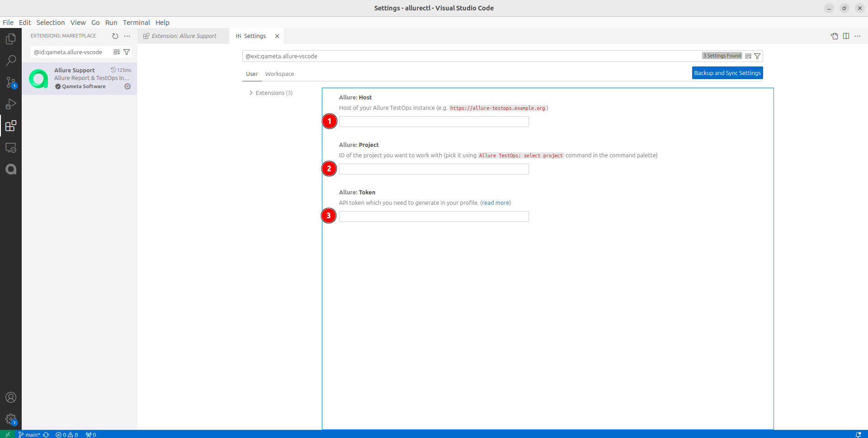Open Allure view in activity bar
868x438 pixels.
[11, 170]
